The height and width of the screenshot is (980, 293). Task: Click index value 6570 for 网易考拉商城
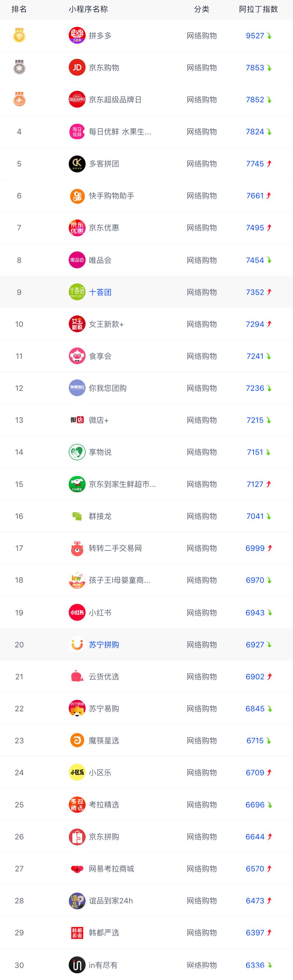point(255,868)
